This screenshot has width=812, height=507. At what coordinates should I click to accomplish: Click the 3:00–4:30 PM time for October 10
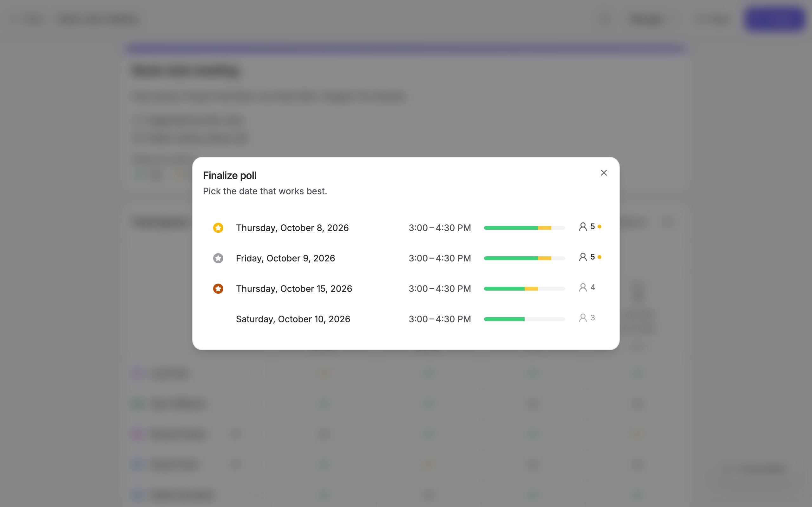point(440,319)
